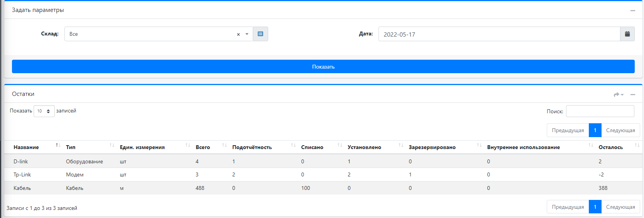Open the records-per-page selector

point(44,111)
